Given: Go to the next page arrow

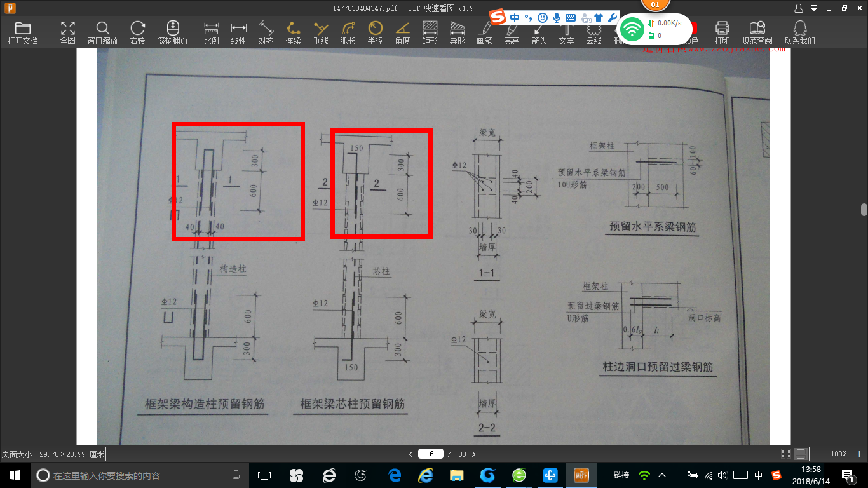Looking at the screenshot, I should point(473,454).
